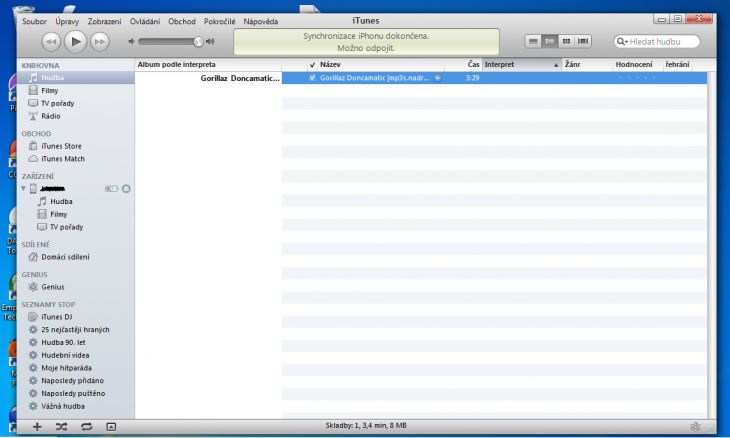Open the Úpravy menu
730x438 pixels.
67,21
